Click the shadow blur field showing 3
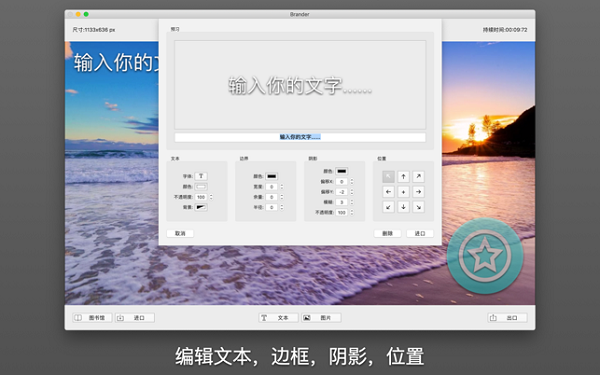This screenshot has width=600, height=375. (x=341, y=202)
